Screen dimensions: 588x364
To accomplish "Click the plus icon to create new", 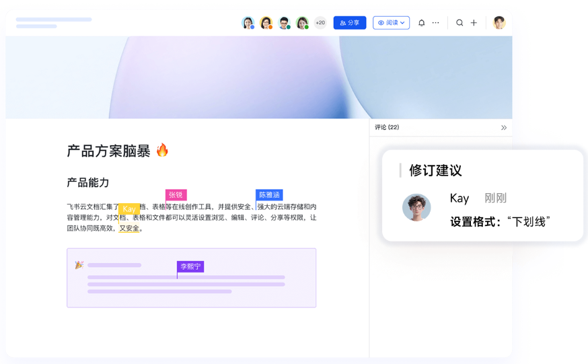I will [x=474, y=23].
